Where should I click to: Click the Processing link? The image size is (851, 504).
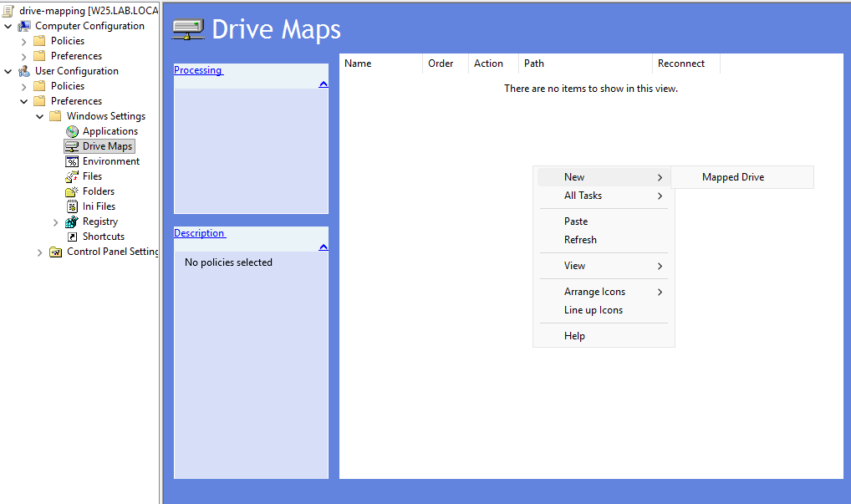(x=197, y=70)
